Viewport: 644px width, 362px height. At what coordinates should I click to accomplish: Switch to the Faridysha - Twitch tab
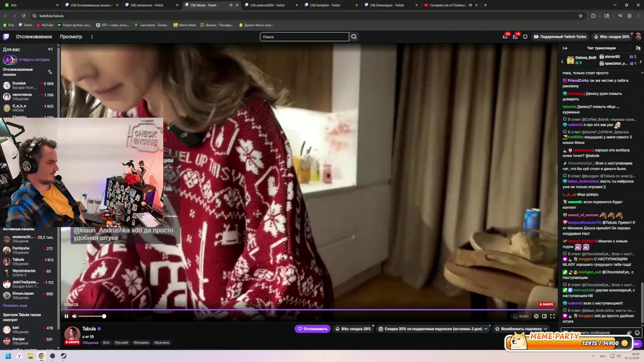(x=331, y=5)
